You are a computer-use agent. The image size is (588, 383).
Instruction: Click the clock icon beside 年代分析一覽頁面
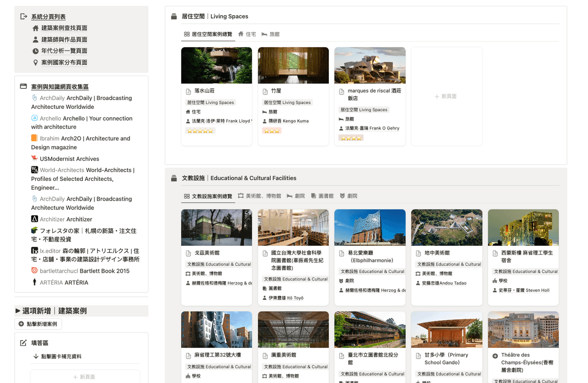35,51
